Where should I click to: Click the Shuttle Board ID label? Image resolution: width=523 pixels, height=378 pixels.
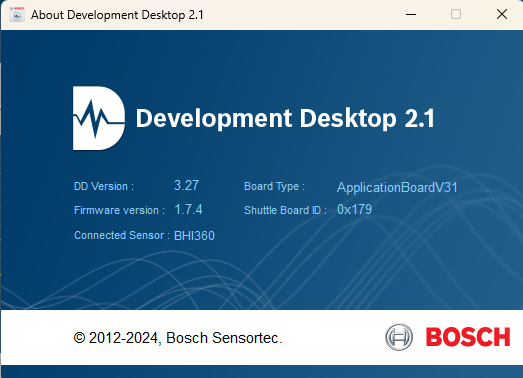pyautogui.click(x=285, y=210)
